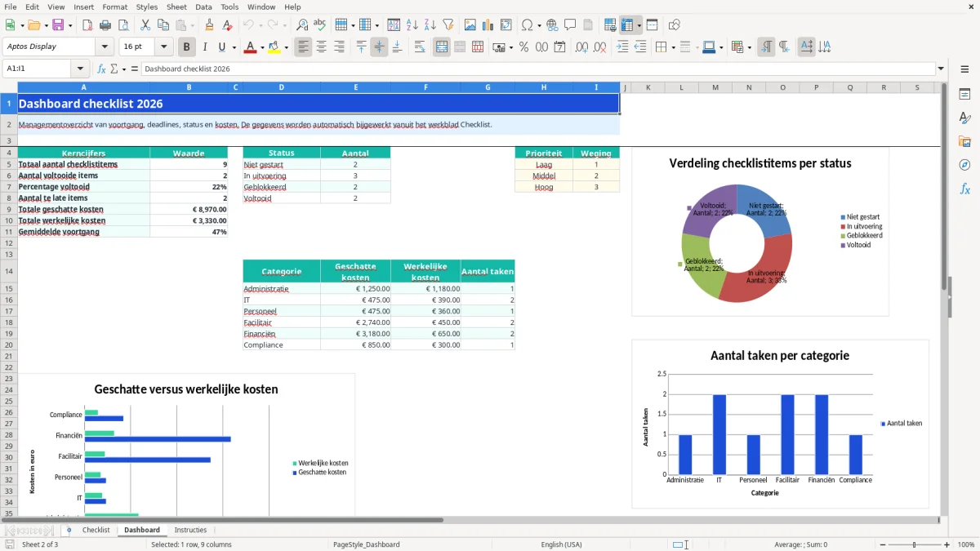
Task: Insert an image
Action: point(470,25)
